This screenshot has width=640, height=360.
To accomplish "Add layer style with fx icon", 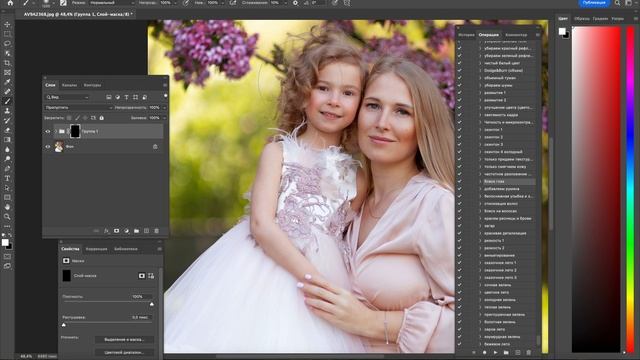I will click(106, 231).
